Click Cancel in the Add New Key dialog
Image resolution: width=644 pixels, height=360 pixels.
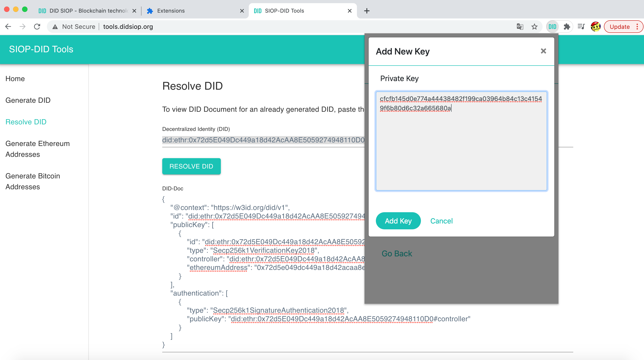pyautogui.click(x=441, y=221)
